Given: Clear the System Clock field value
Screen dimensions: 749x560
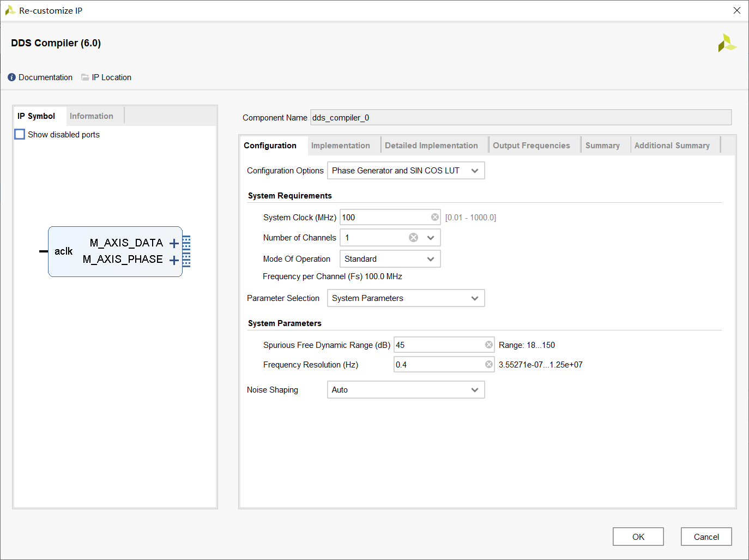Looking at the screenshot, I should [x=435, y=217].
